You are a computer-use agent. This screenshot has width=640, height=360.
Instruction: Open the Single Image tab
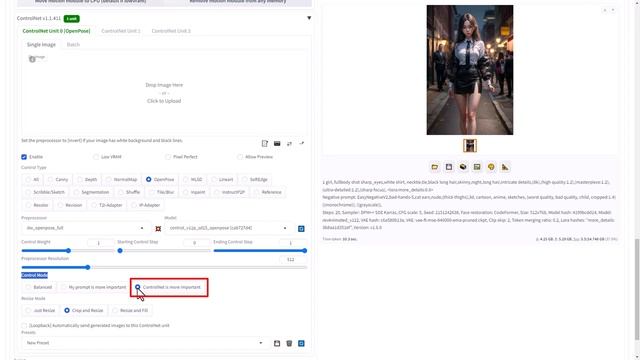click(41, 44)
